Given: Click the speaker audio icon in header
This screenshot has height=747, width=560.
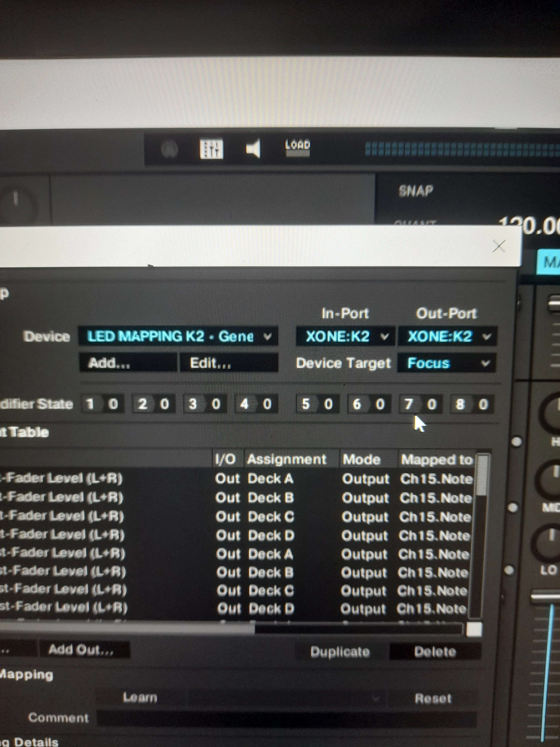Looking at the screenshot, I should point(253,149).
